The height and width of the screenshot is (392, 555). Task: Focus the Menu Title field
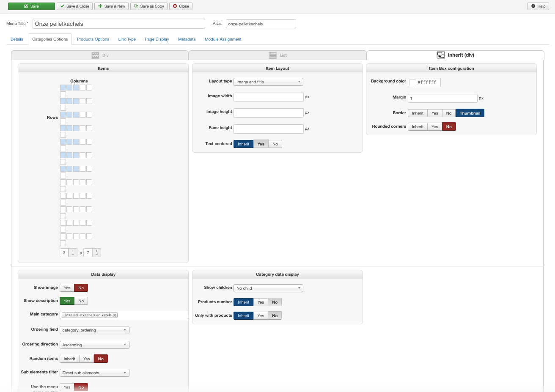119,24
